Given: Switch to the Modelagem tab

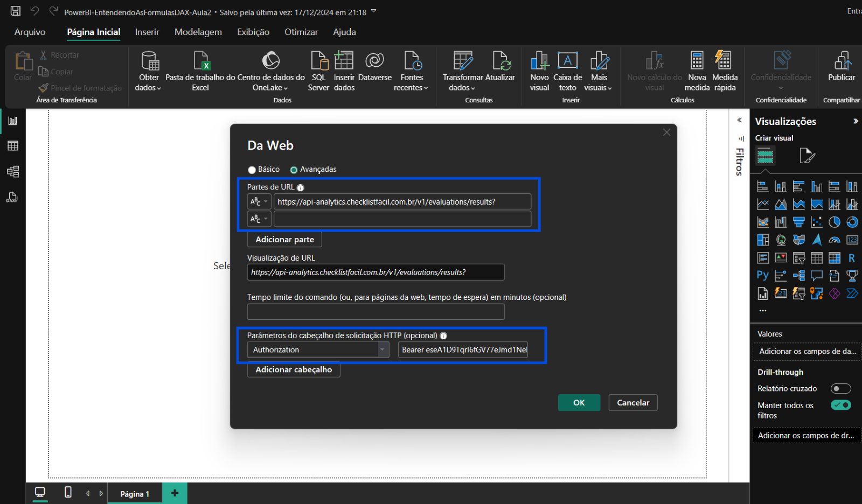Looking at the screenshot, I should click(198, 32).
